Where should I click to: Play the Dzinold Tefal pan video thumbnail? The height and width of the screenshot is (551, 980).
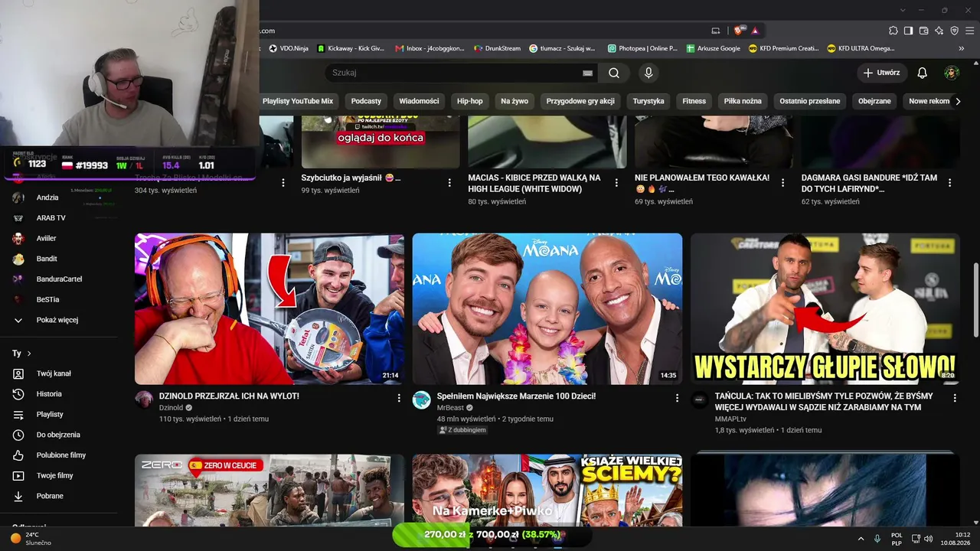pyautogui.click(x=269, y=308)
